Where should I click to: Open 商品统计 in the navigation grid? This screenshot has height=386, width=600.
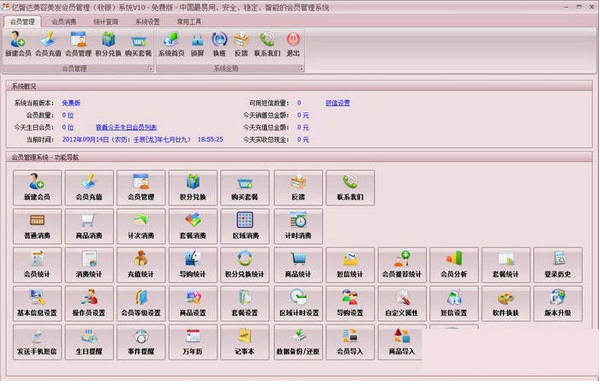pos(298,265)
